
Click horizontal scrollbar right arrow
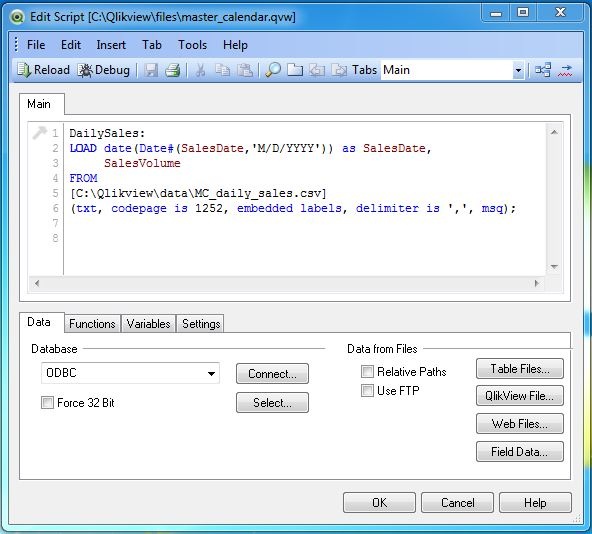pyautogui.click(x=537, y=283)
